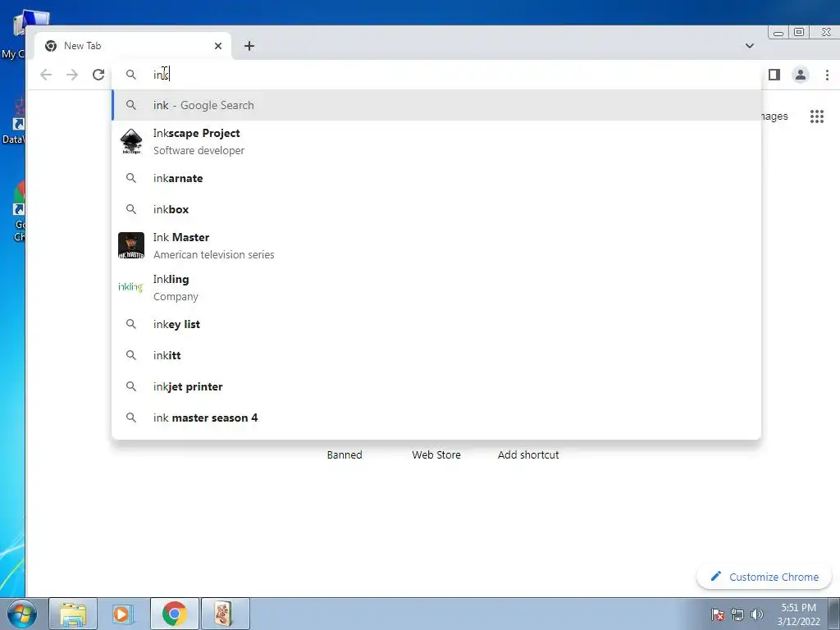Click the Chrome taskbar icon
Image resolution: width=840 pixels, height=630 pixels.
click(x=175, y=614)
